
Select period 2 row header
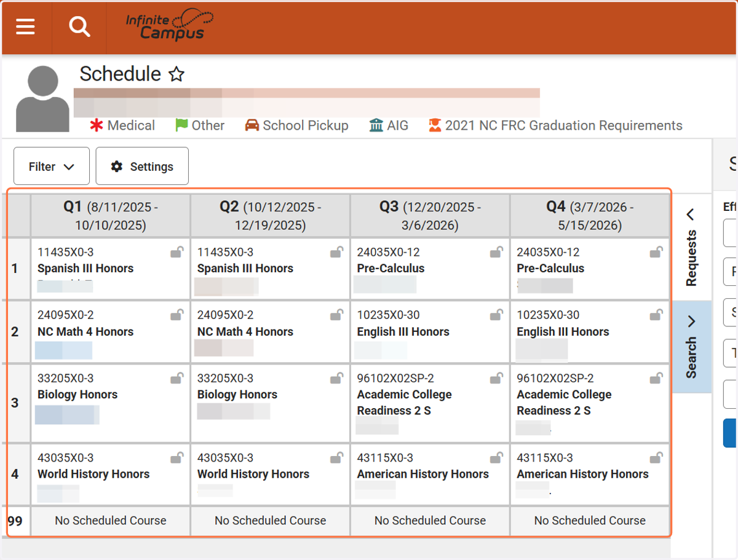coord(16,332)
